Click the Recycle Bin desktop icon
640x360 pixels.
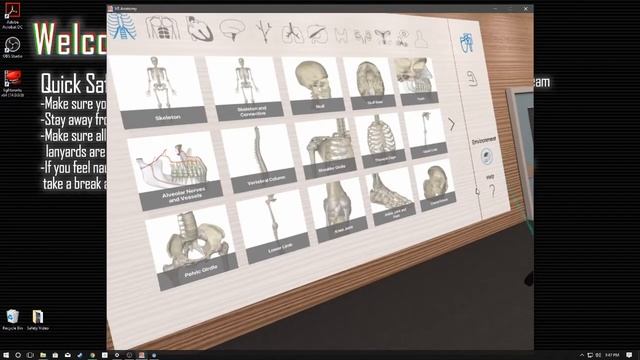coord(13,320)
